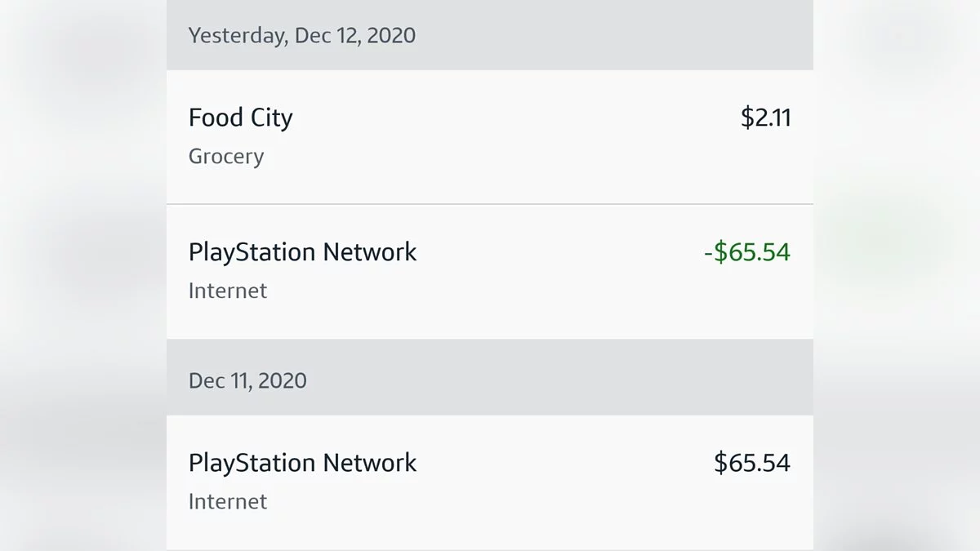Click Dec 12, 2020 text in top header
Viewport: 980px width, 551px height.
pos(354,36)
